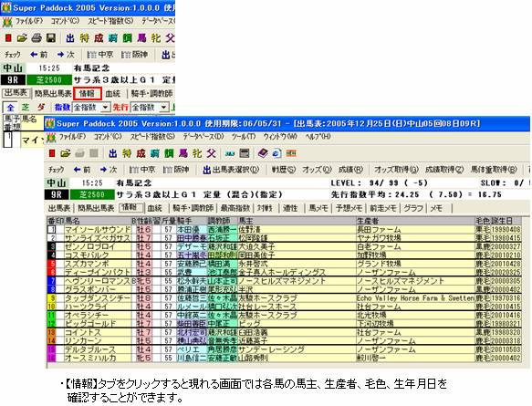Switch to 最高指数 tab in front window
Screen dimensions: 532x406
pos(235,208)
